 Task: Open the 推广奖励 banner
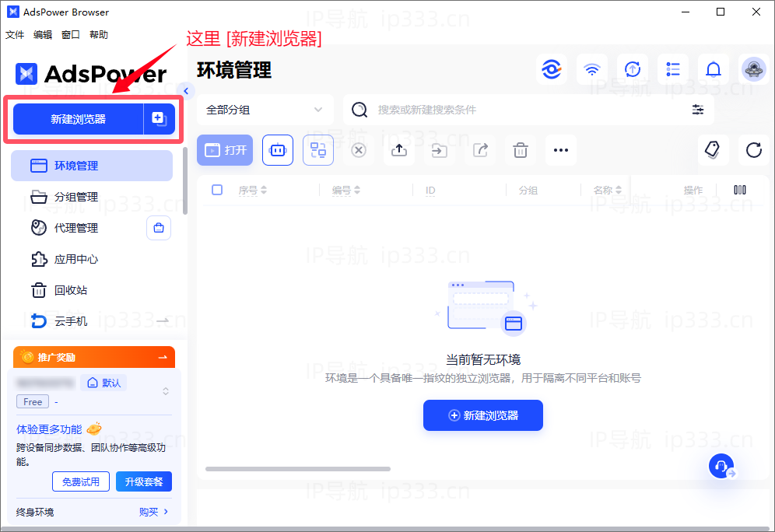(94, 357)
